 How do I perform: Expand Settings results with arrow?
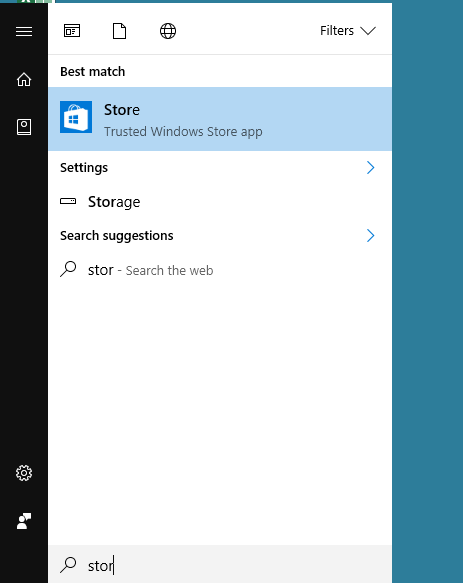pyautogui.click(x=370, y=167)
